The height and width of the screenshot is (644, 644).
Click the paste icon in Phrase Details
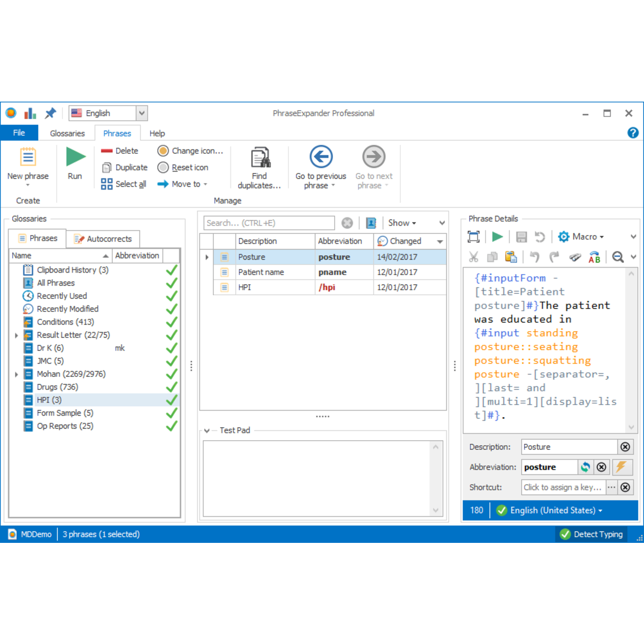tap(511, 257)
